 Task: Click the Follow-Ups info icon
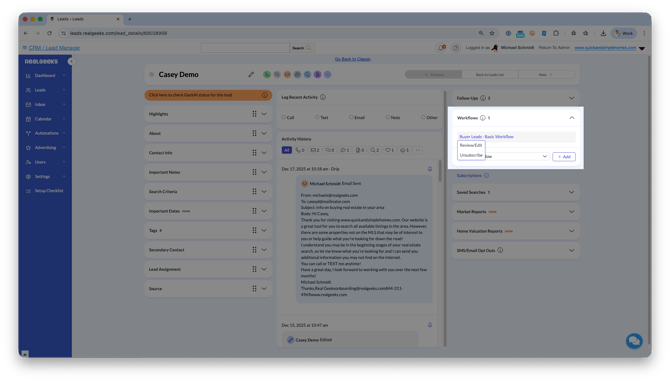[483, 98]
